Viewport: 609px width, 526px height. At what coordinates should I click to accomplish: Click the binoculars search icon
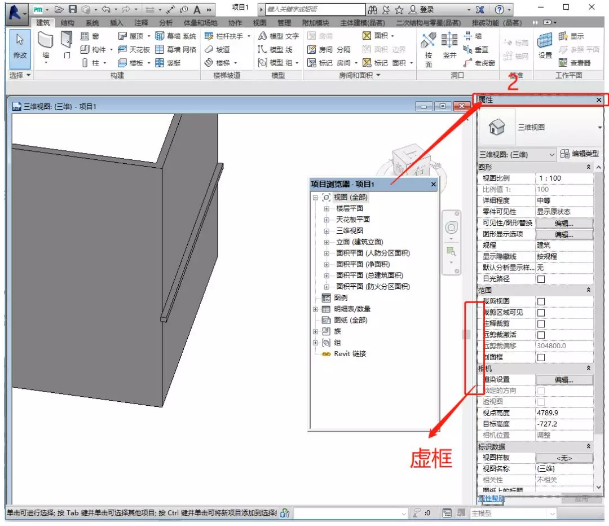tap(372, 10)
